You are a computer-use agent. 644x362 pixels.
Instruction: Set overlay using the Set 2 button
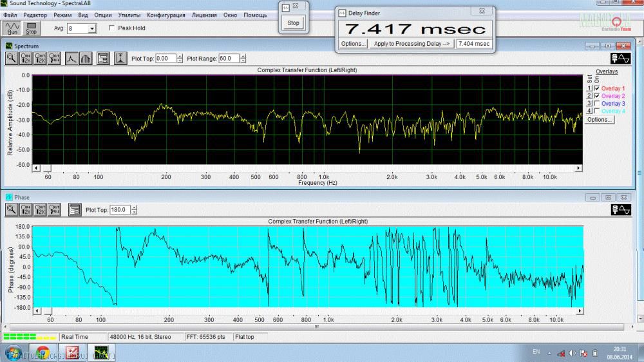click(589, 96)
